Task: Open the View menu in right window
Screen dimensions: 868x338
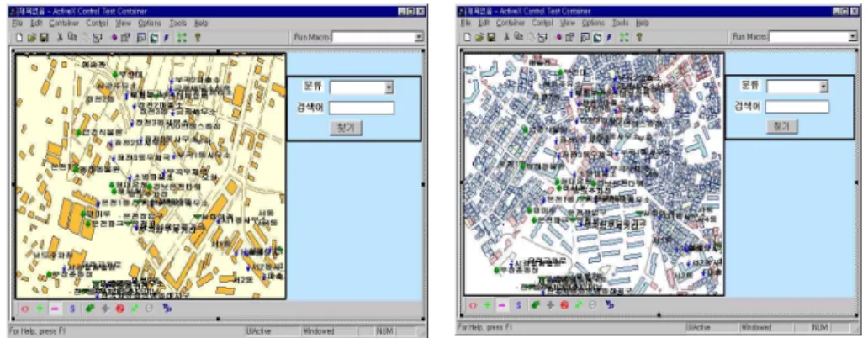Action: click(568, 24)
